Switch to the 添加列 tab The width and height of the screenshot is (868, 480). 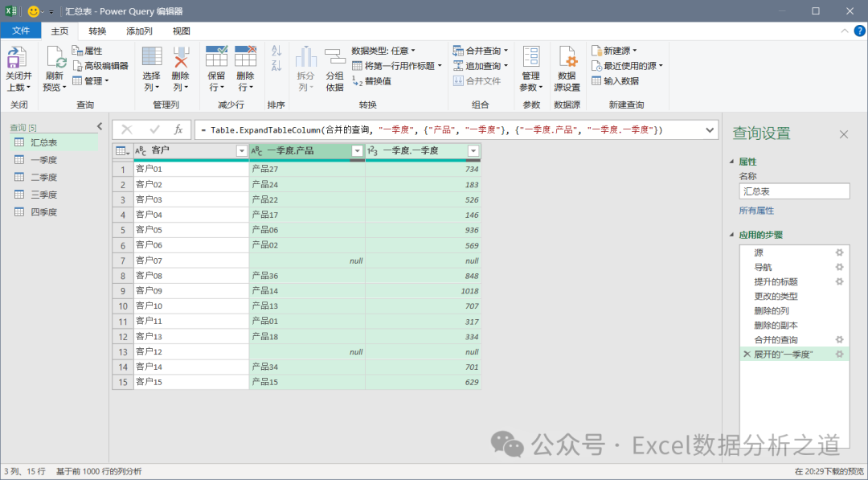click(139, 31)
